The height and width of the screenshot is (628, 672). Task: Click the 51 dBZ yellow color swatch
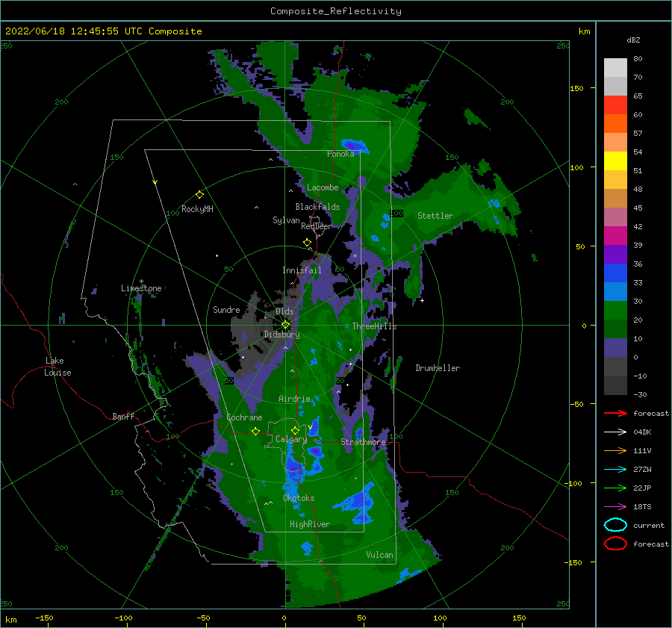615,161
